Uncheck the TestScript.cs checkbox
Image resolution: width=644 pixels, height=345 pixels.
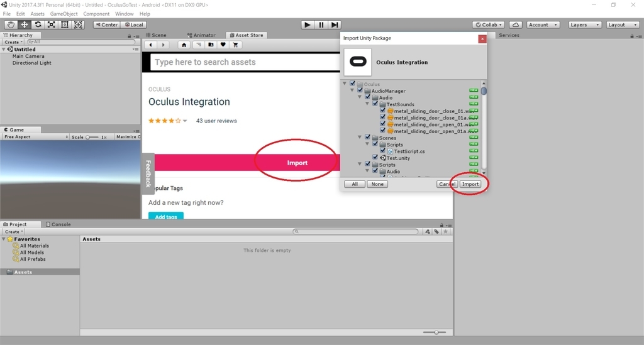[x=383, y=151]
